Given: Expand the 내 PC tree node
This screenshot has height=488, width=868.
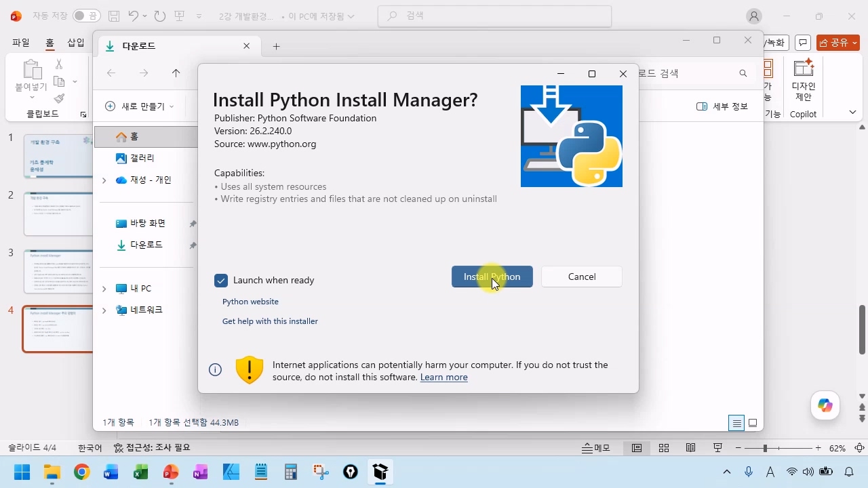Looking at the screenshot, I should [104, 289].
